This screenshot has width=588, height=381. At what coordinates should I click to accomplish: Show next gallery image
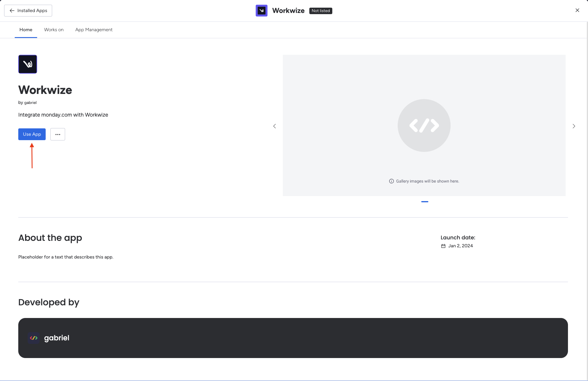pos(574,126)
